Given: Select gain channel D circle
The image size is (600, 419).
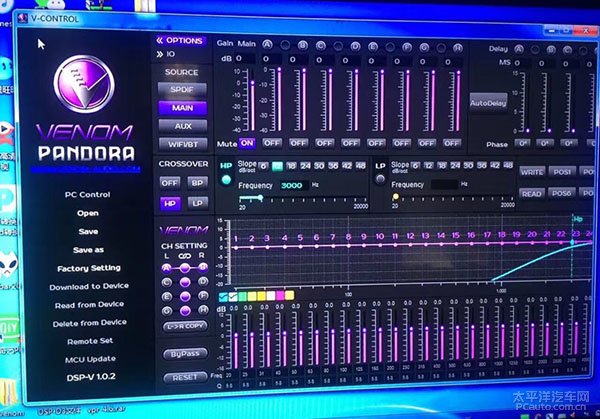Looking at the screenshot, I should (x=355, y=47).
